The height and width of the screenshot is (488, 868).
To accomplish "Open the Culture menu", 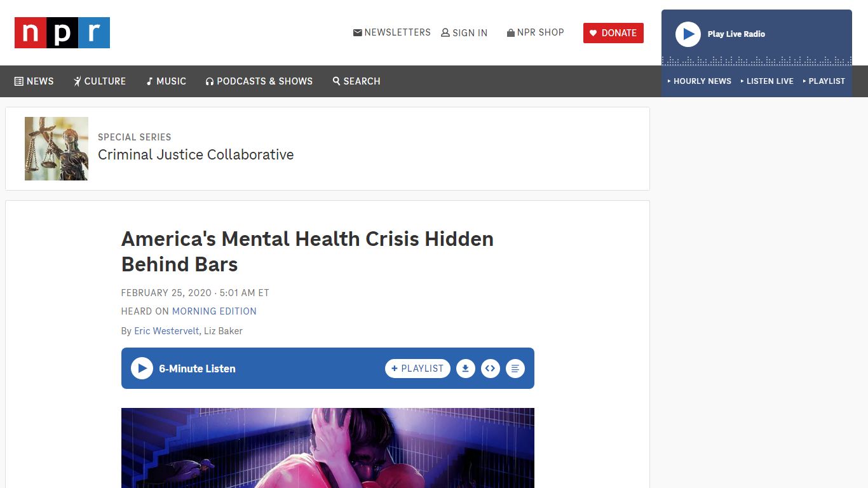I will coord(100,81).
